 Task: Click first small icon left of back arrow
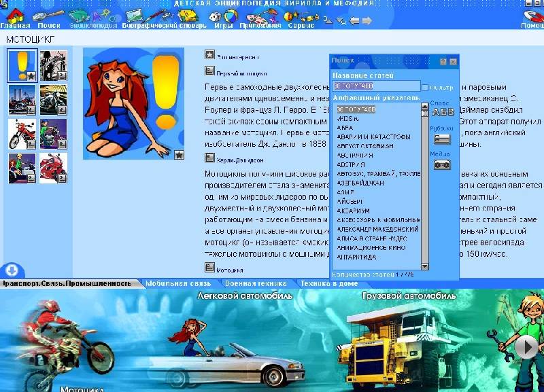(328, 20)
